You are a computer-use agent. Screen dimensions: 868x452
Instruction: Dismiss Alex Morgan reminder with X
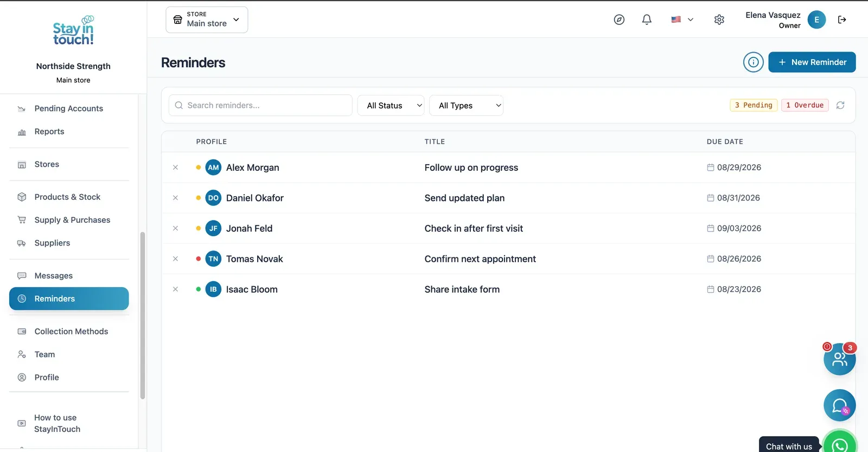tap(175, 167)
